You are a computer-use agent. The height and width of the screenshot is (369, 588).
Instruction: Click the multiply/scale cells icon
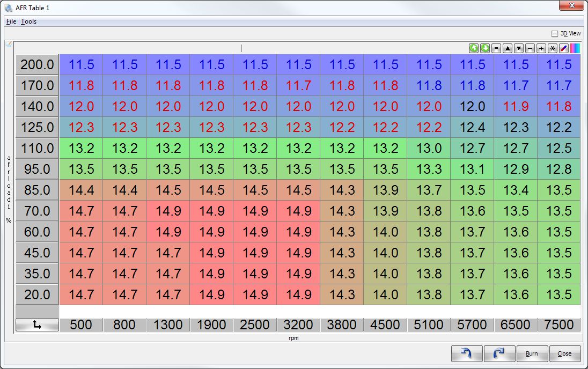tap(553, 48)
